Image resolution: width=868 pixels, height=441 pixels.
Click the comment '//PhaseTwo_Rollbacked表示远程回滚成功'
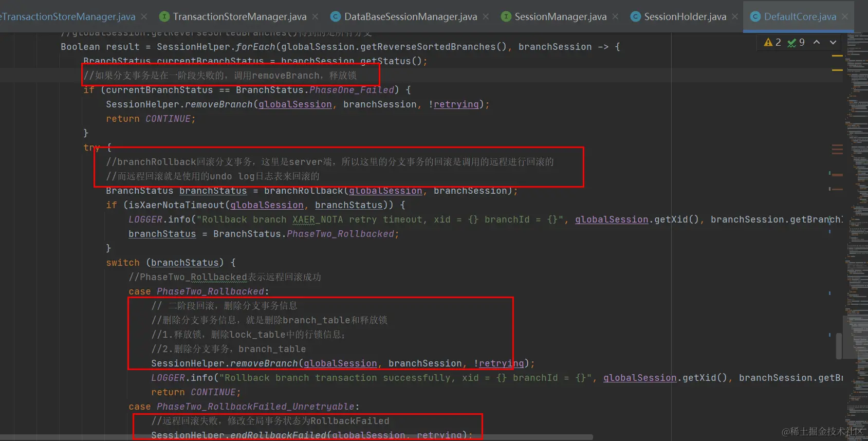(x=225, y=277)
